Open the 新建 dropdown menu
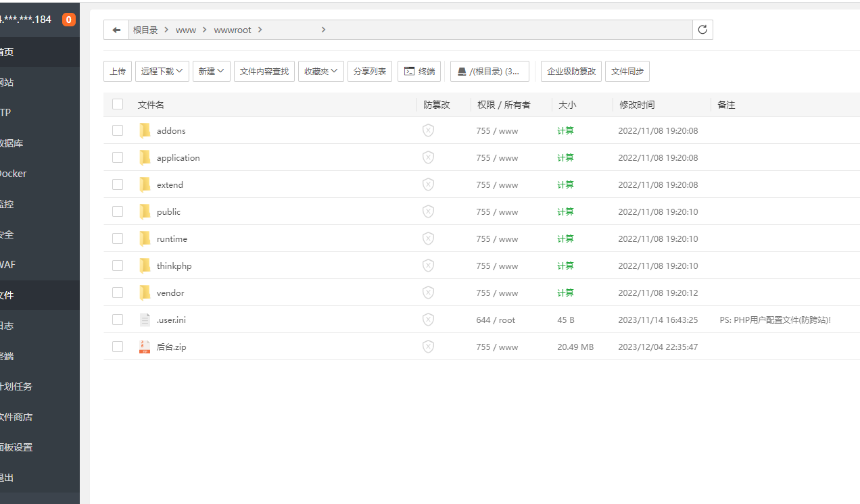The height and width of the screenshot is (504, 860). 212,71
